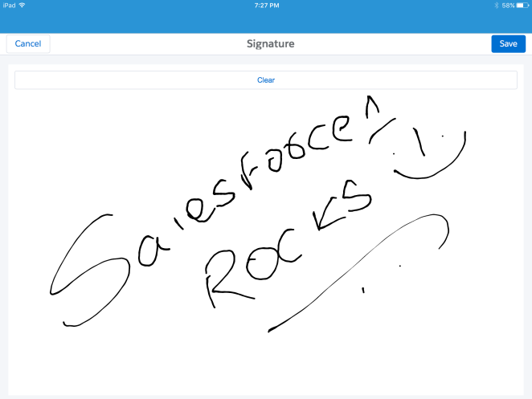The width and height of the screenshot is (532, 399).
Task: Tap the Signature title text
Action: [270, 43]
